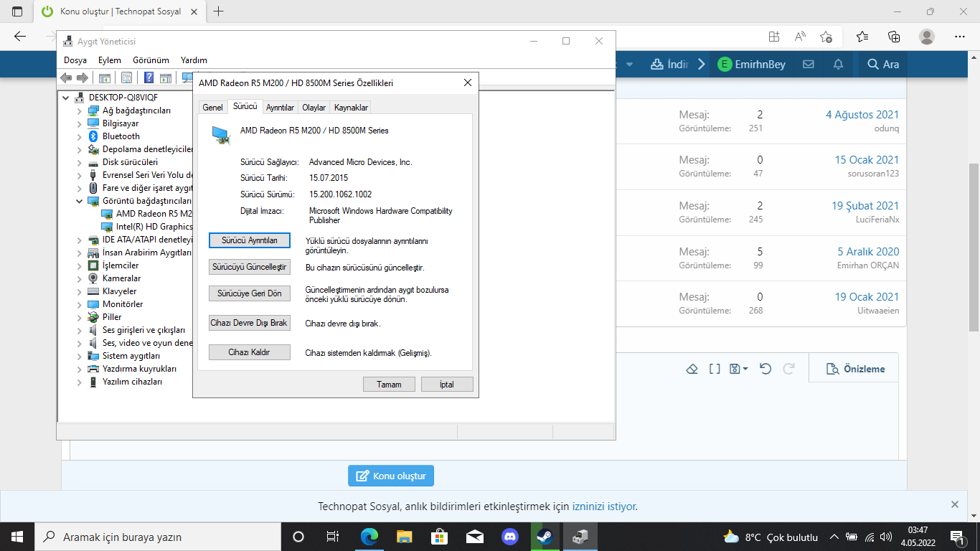Open Steam from the taskbar
The width and height of the screenshot is (980, 551).
tap(545, 537)
